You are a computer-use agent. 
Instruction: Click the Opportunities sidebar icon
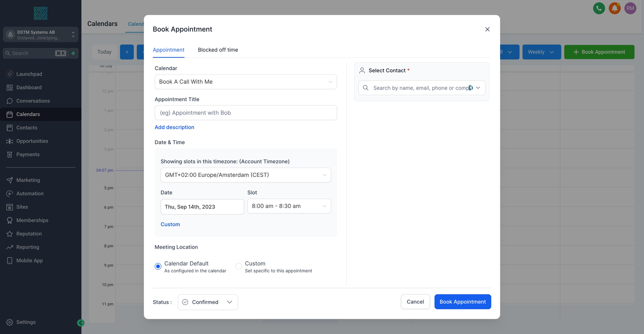[10, 141]
